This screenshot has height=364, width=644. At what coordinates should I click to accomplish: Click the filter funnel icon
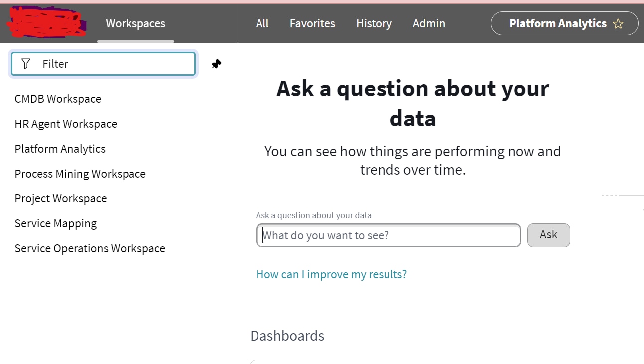click(25, 63)
